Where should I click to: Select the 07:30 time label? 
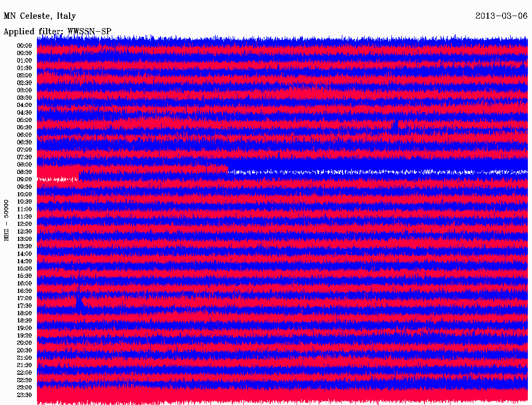[24, 157]
